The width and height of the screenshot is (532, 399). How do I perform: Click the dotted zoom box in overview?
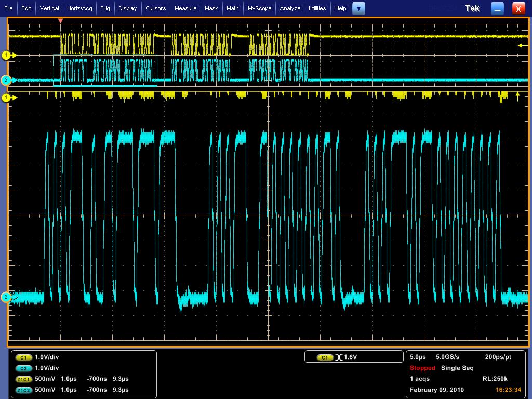pos(104,70)
